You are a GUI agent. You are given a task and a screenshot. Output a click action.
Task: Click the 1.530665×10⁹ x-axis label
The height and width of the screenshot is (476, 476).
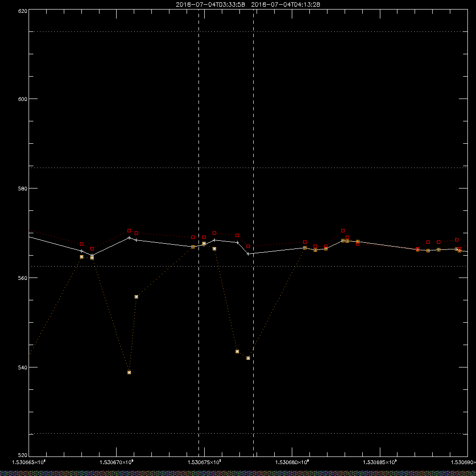[x=29, y=462]
